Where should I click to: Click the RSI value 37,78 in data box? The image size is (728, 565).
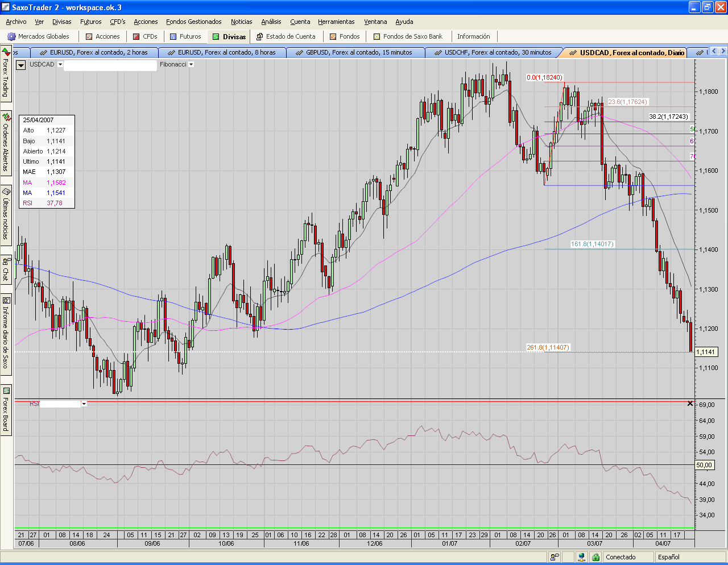pyautogui.click(x=55, y=203)
